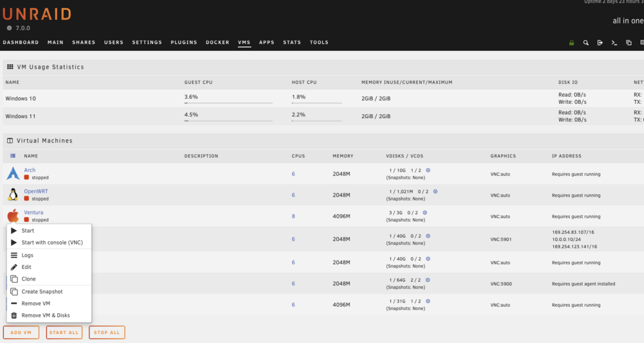Viewport: 644px width, 343px height.
Task: Click the green lock icon in header
Action: pos(571,43)
